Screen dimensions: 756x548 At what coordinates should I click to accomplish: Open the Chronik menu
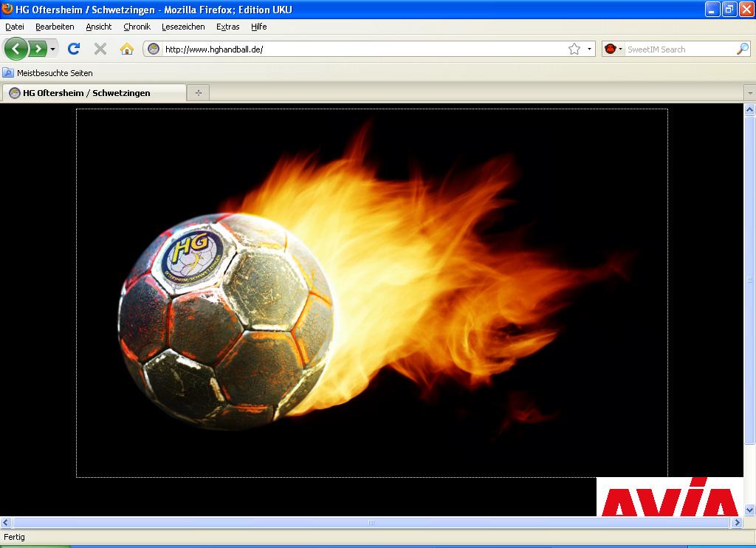point(137,27)
